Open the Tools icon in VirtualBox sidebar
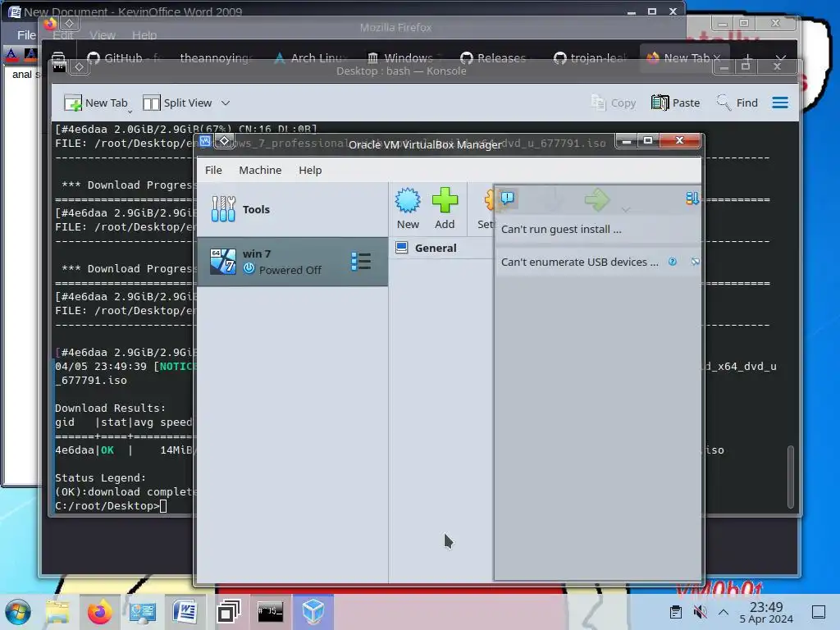 point(223,209)
